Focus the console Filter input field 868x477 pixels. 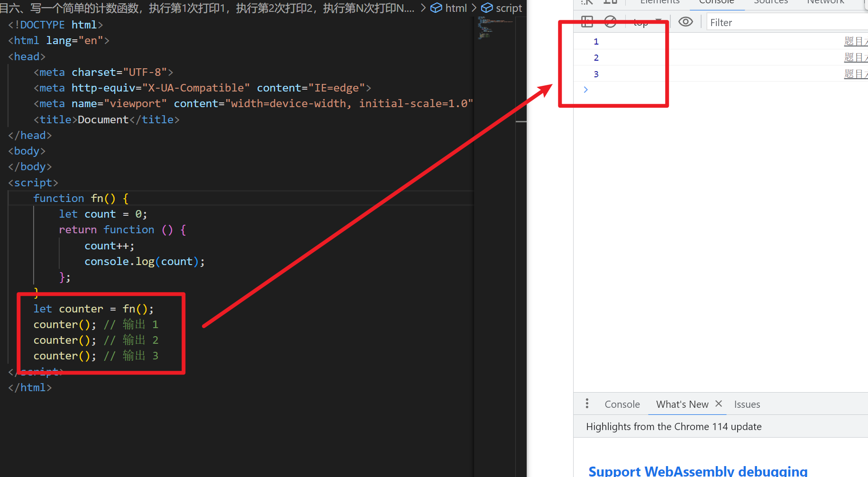pos(787,22)
